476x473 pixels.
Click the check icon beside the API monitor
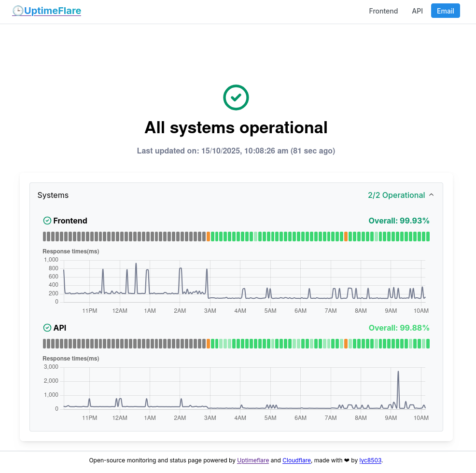47,328
